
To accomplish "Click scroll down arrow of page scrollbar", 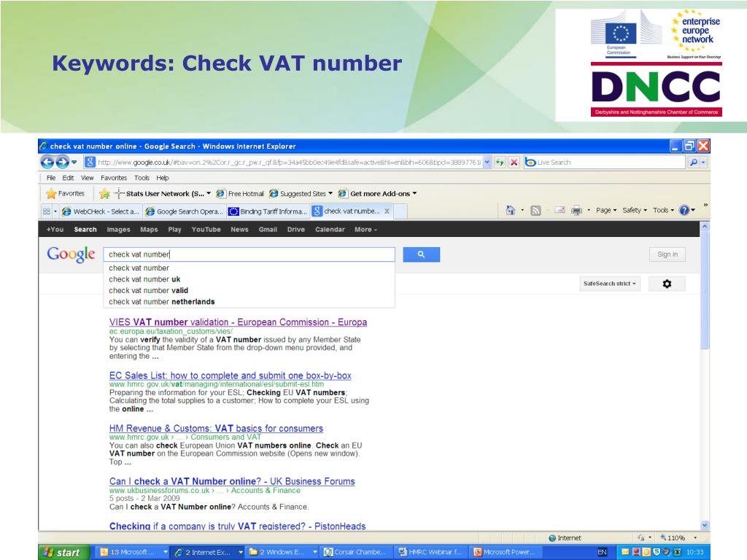I will [705, 525].
